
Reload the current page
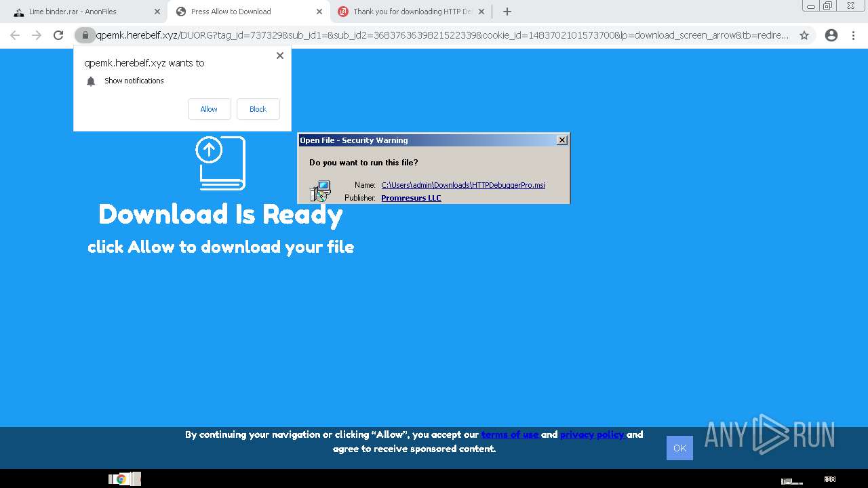(58, 35)
